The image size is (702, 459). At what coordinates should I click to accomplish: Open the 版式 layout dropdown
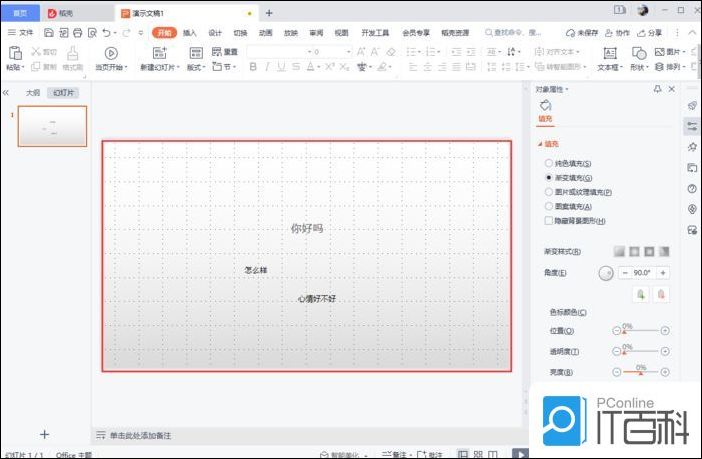196,67
